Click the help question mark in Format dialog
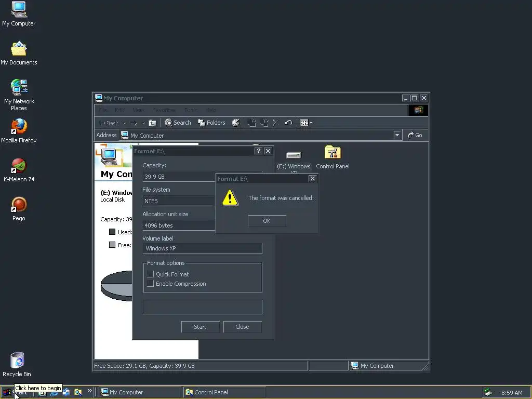This screenshot has width=532, height=399. [258, 151]
